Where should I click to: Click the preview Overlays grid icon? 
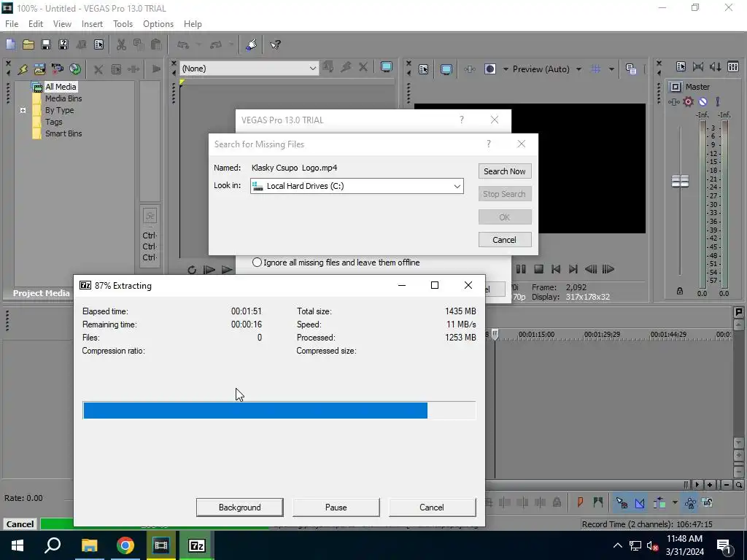pyautogui.click(x=595, y=69)
